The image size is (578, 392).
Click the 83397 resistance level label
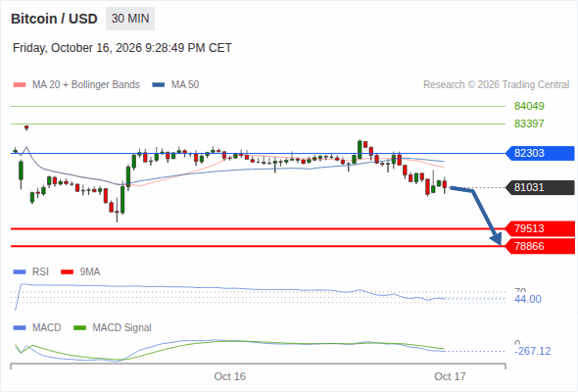[529, 123]
